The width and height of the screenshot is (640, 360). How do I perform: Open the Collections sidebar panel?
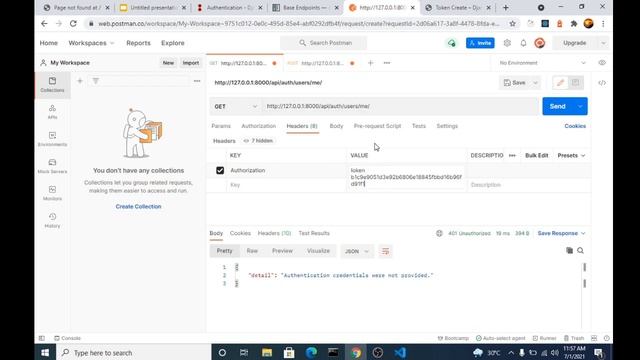click(52, 84)
